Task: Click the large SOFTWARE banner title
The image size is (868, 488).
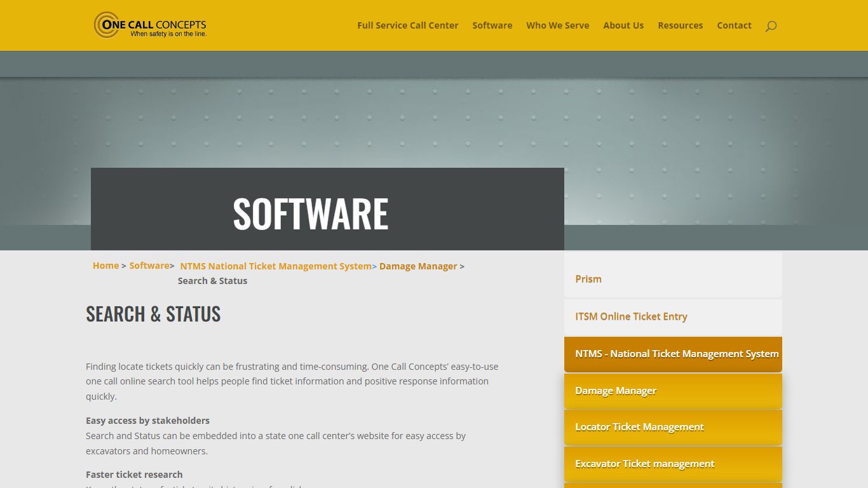Action: pyautogui.click(x=310, y=213)
